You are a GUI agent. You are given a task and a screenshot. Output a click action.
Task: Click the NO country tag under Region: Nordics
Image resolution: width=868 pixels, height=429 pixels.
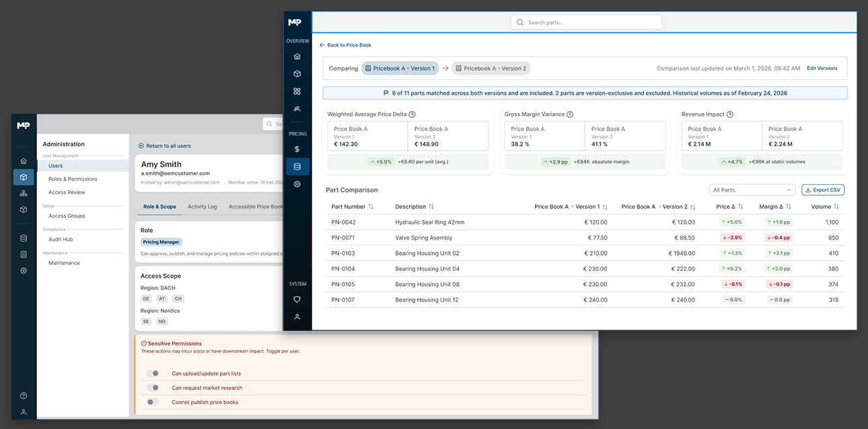[x=162, y=321]
